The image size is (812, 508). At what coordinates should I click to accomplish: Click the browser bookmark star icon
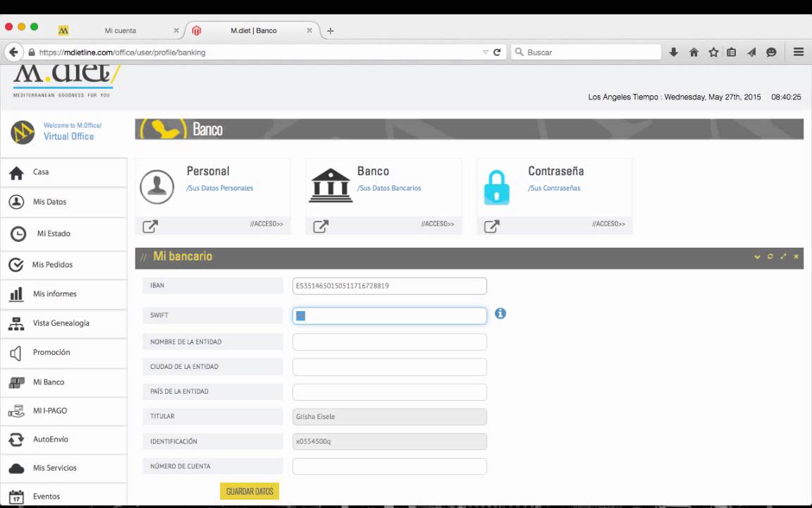pyautogui.click(x=713, y=52)
